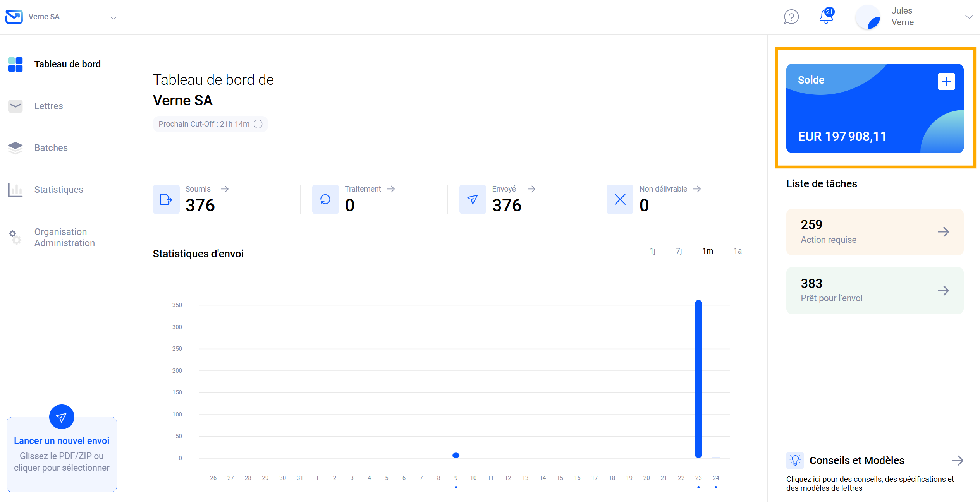Select the 1j time range

pos(652,251)
